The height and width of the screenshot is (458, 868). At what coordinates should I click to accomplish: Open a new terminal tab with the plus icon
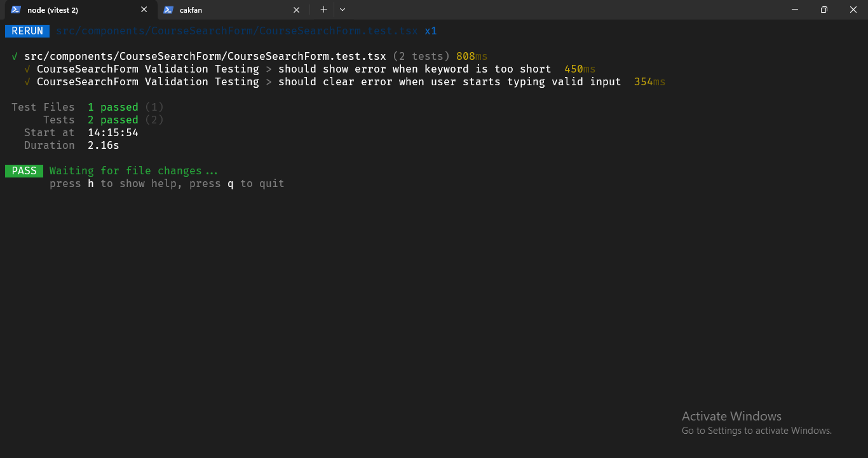[x=323, y=10]
